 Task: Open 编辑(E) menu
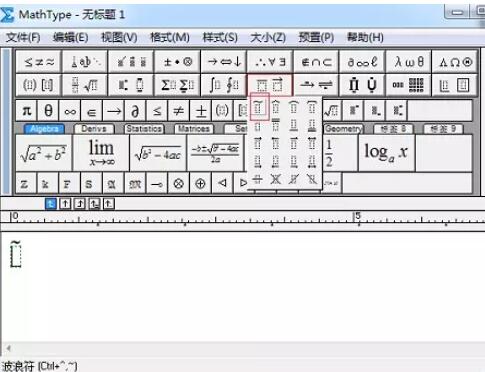point(70,37)
